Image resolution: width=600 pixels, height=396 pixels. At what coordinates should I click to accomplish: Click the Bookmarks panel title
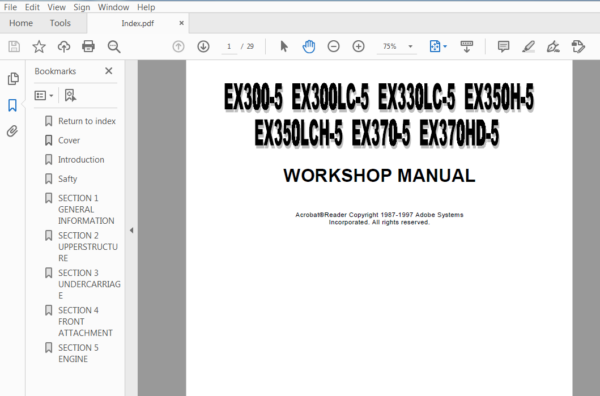pos(55,71)
